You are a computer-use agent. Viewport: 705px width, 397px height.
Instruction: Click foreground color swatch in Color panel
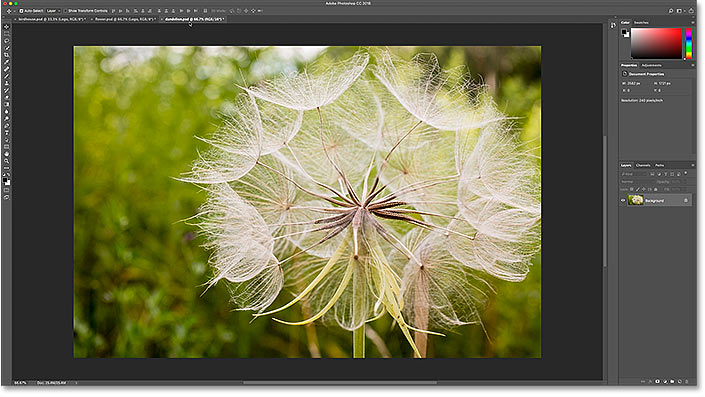click(x=624, y=32)
